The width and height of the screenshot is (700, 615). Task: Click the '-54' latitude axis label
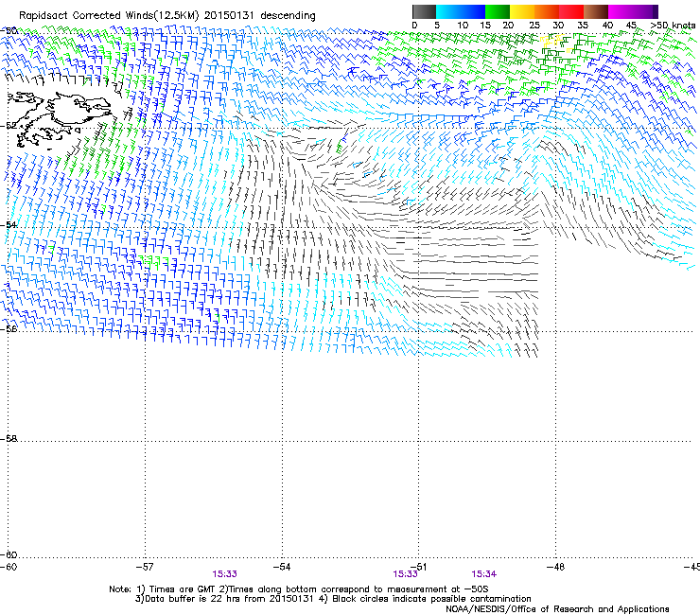coord(9,224)
